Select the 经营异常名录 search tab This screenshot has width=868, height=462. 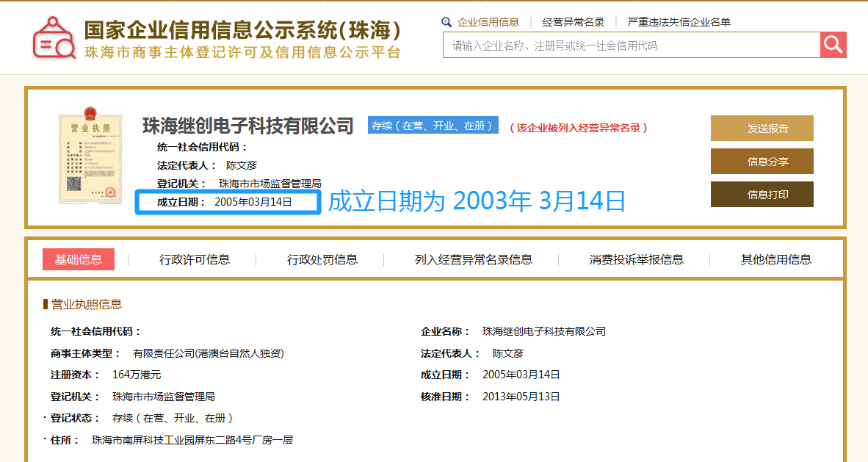574,22
